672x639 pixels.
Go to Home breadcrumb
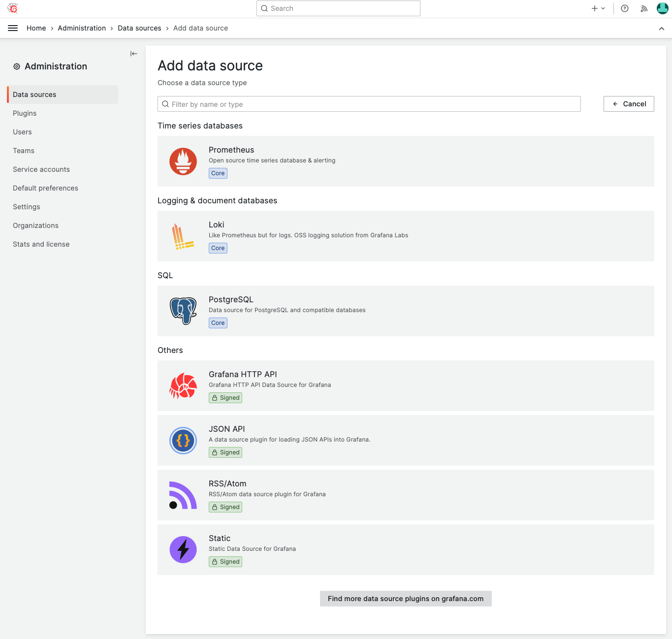pyautogui.click(x=36, y=28)
